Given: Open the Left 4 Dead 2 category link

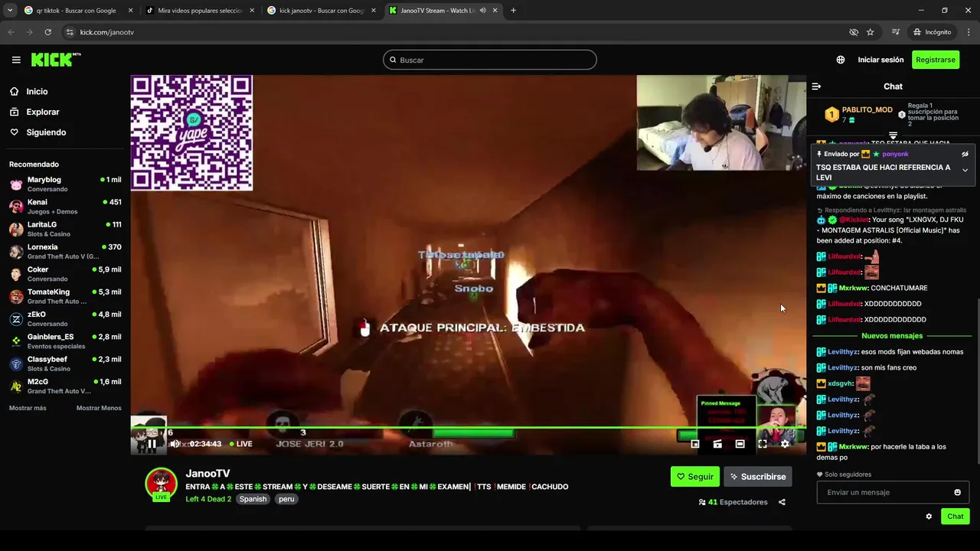Looking at the screenshot, I should tap(208, 499).
